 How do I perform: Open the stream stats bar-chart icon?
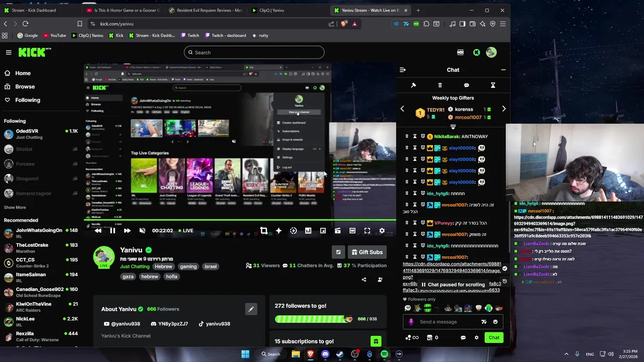coord(308,231)
